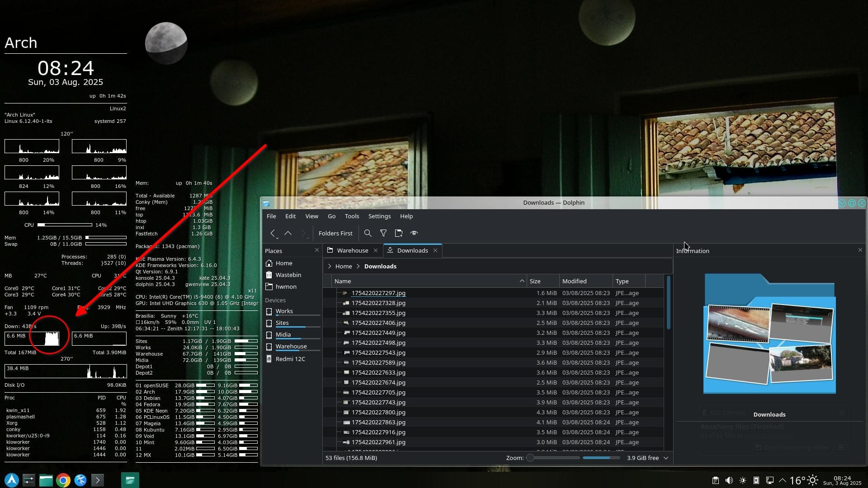Open Wastebin in the Places panel

[288, 275]
